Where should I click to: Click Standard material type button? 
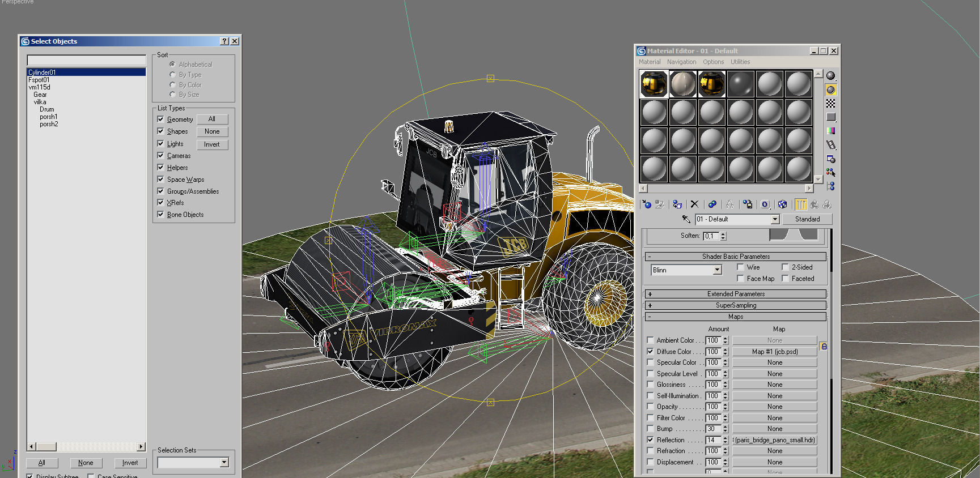807,219
